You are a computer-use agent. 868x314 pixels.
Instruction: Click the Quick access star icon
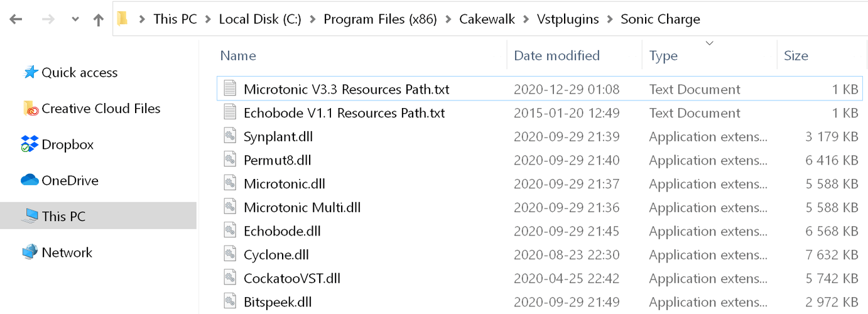(x=30, y=73)
